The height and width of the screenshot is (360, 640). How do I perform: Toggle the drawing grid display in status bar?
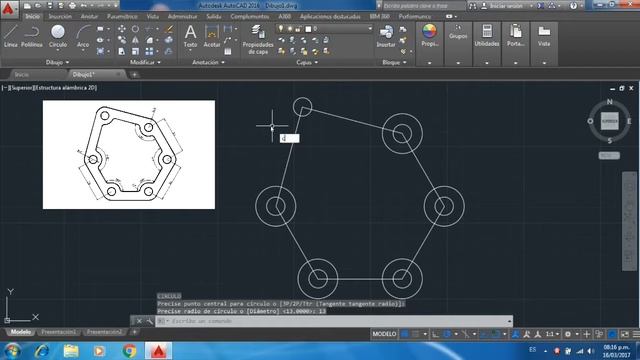[x=404, y=334]
